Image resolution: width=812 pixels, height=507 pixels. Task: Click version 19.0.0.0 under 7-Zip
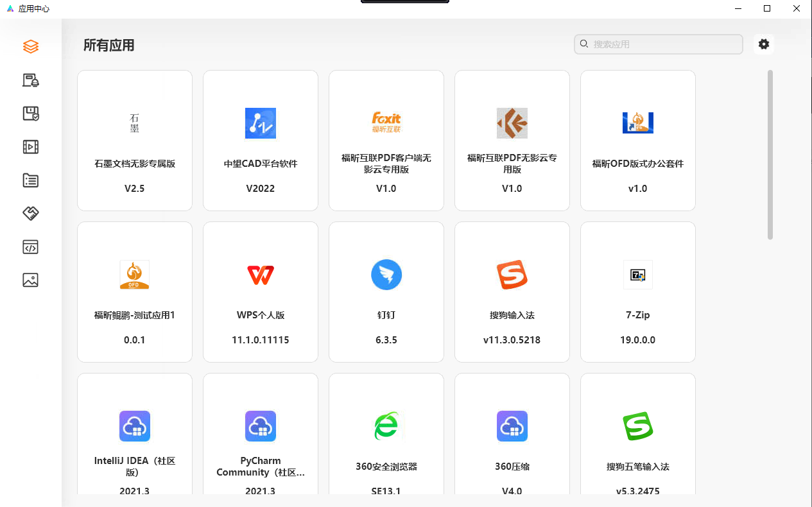638,340
